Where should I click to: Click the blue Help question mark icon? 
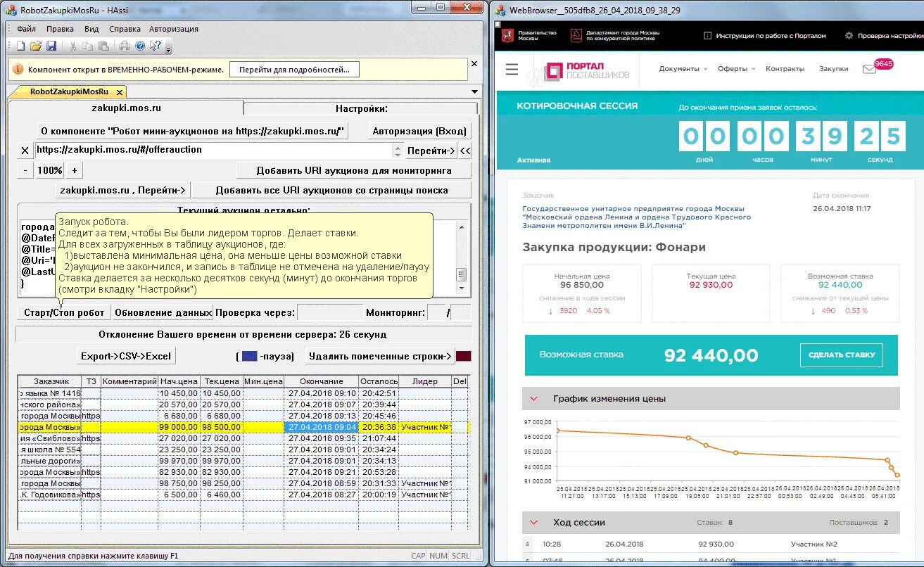140,46
